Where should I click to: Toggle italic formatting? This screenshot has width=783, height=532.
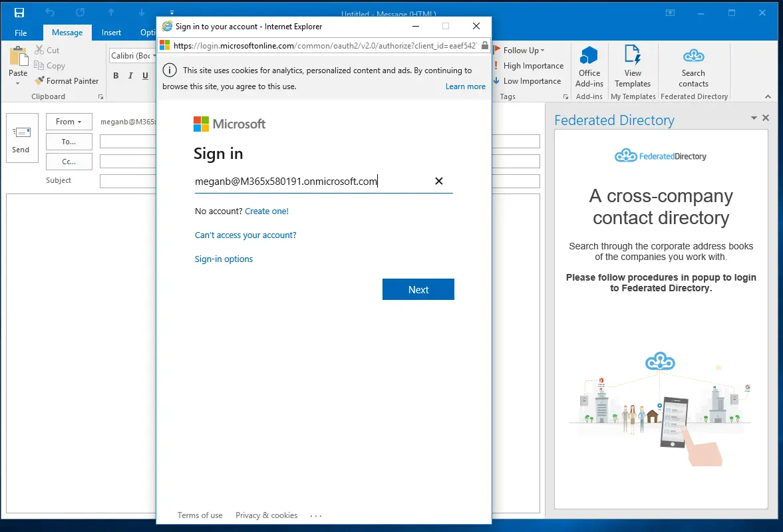point(130,75)
